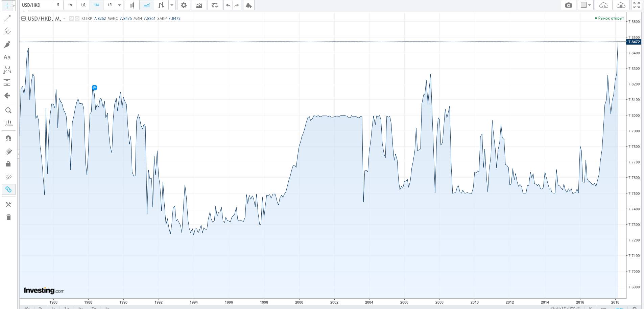Select the XABCD pattern tool
Image resolution: width=644 pixels, height=309 pixels.
click(7, 70)
